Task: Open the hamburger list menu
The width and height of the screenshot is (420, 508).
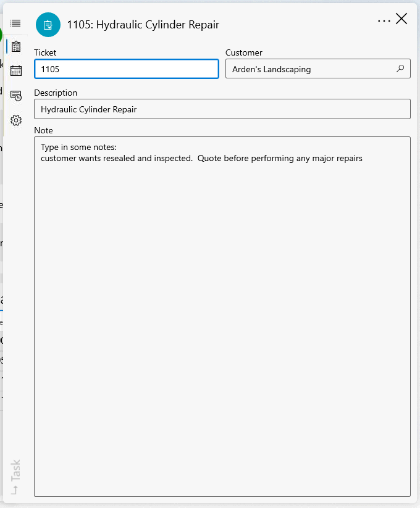Action: point(15,23)
